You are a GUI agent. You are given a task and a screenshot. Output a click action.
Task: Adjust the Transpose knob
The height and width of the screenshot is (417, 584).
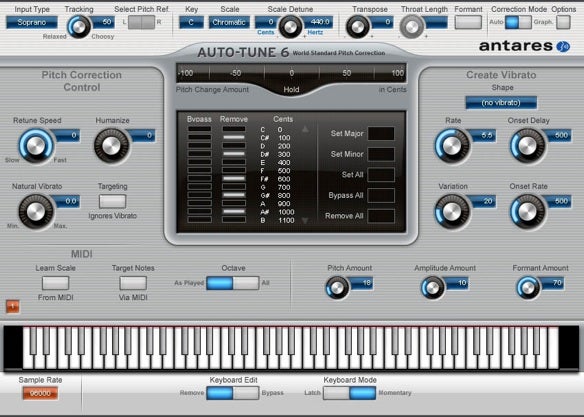coord(358,27)
